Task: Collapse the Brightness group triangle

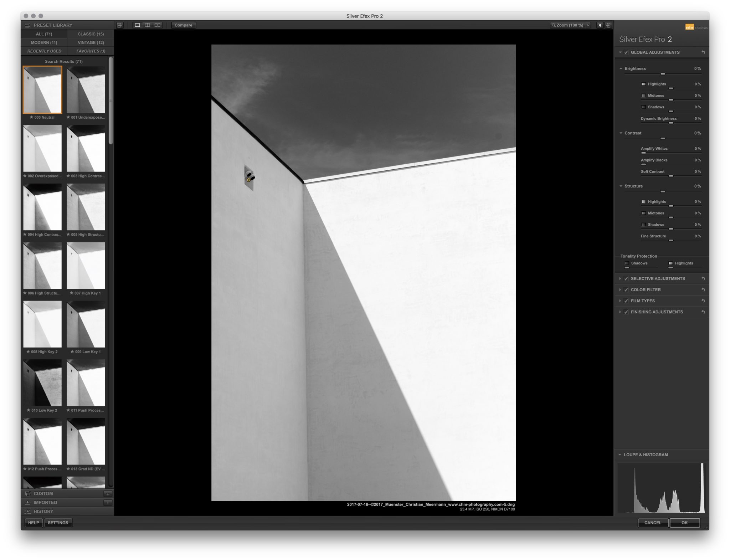Action: (621, 68)
